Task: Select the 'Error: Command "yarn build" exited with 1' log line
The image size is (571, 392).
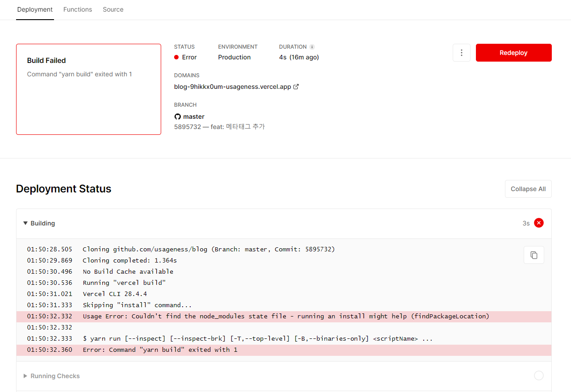Action: click(284, 350)
